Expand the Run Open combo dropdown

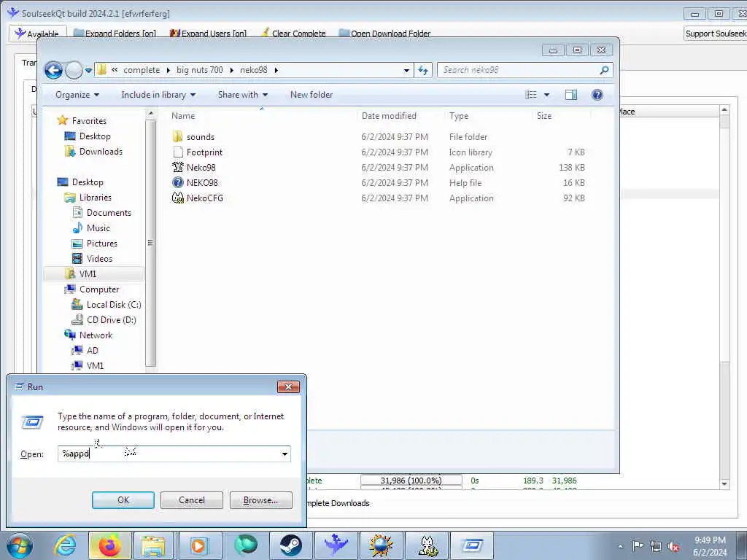point(285,454)
